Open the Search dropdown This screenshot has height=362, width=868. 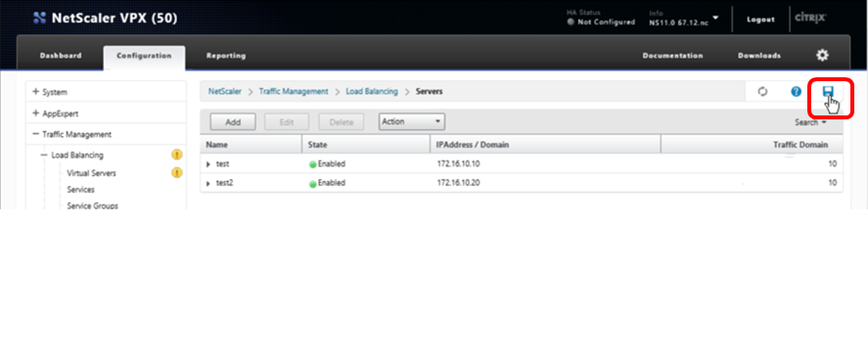tap(811, 122)
